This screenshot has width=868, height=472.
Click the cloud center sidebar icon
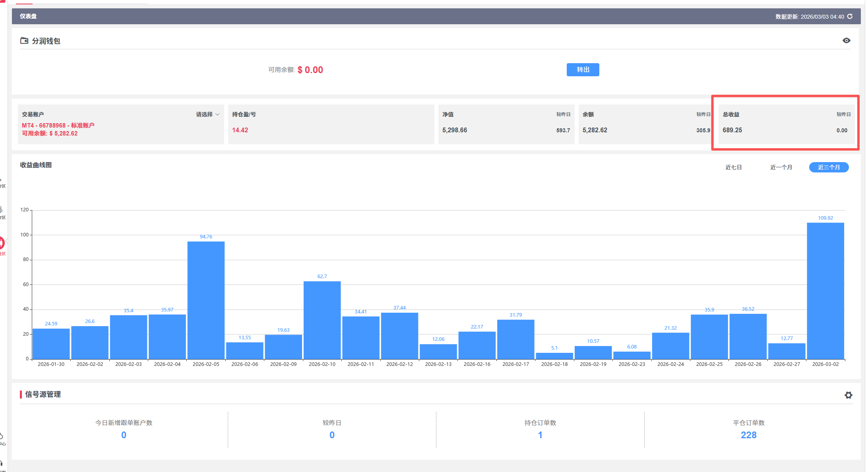pos(2,436)
